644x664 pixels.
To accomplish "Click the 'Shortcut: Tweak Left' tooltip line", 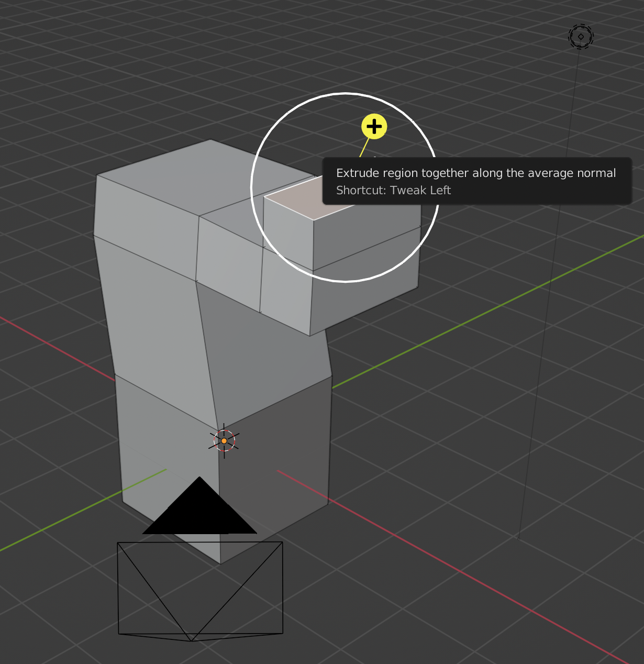I will [393, 191].
